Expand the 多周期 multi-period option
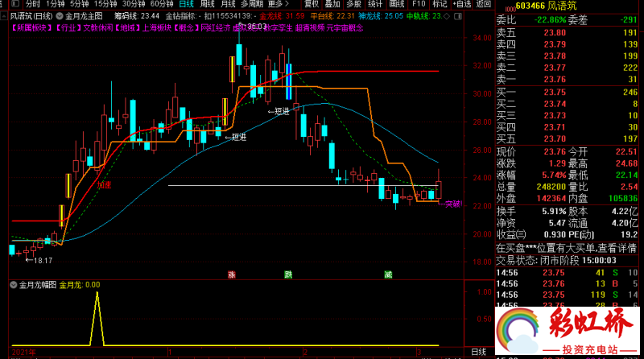Screen dimensions: 644x359 pos(251,4)
